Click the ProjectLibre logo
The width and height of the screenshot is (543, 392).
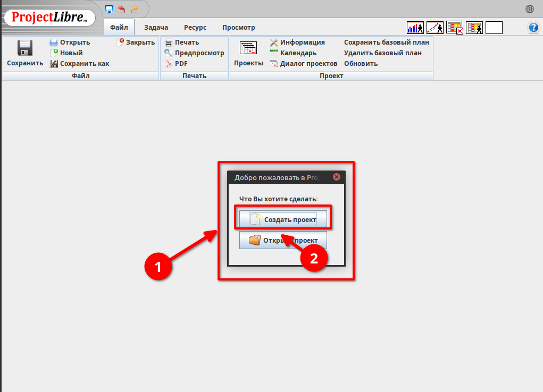[49, 18]
